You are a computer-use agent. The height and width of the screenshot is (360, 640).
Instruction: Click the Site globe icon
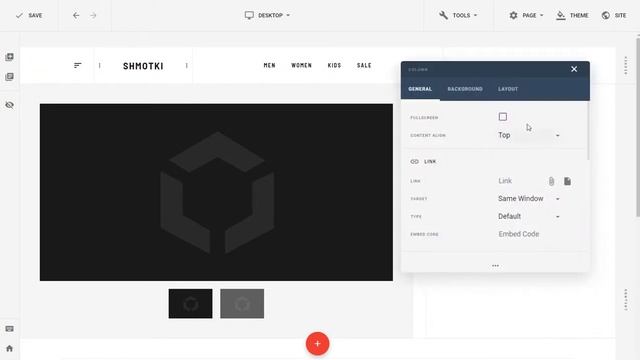(606, 16)
